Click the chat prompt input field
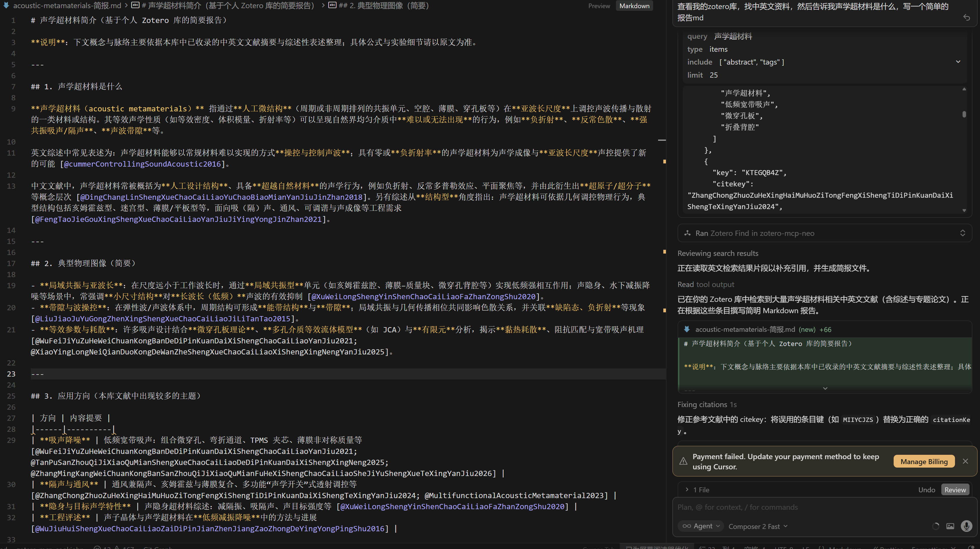Image resolution: width=980 pixels, height=549 pixels. 799,507
